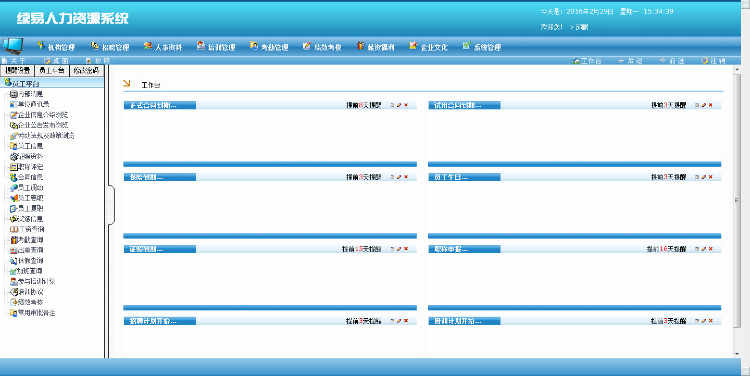Viewport: 750px width, 376px height.
Task: Click the 注销 logout icon
Action: tap(705, 61)
